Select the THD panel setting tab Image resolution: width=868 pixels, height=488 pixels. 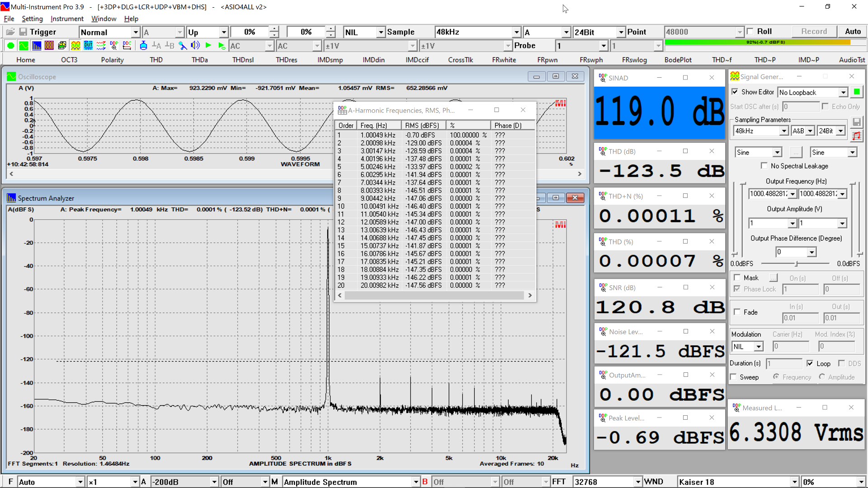coord(156,60)
